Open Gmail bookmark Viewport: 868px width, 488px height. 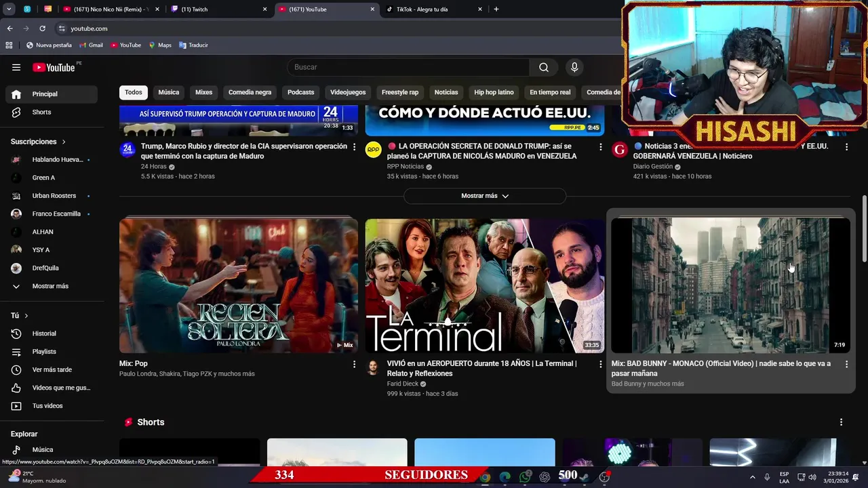point(90,45)
